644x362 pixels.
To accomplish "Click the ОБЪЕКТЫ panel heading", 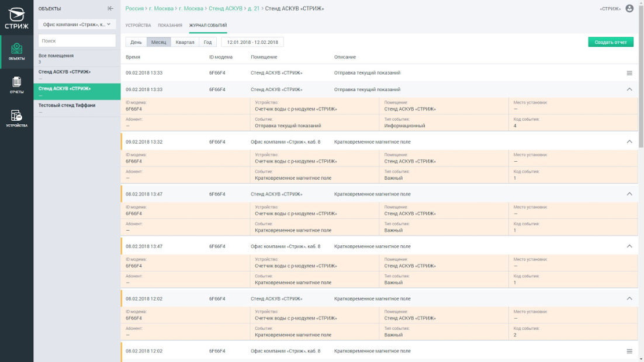I will coord(50,9).
